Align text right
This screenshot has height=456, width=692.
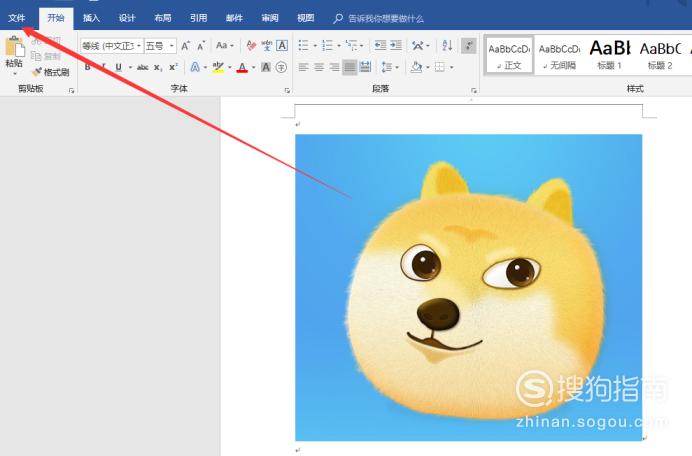click(334, 67)
